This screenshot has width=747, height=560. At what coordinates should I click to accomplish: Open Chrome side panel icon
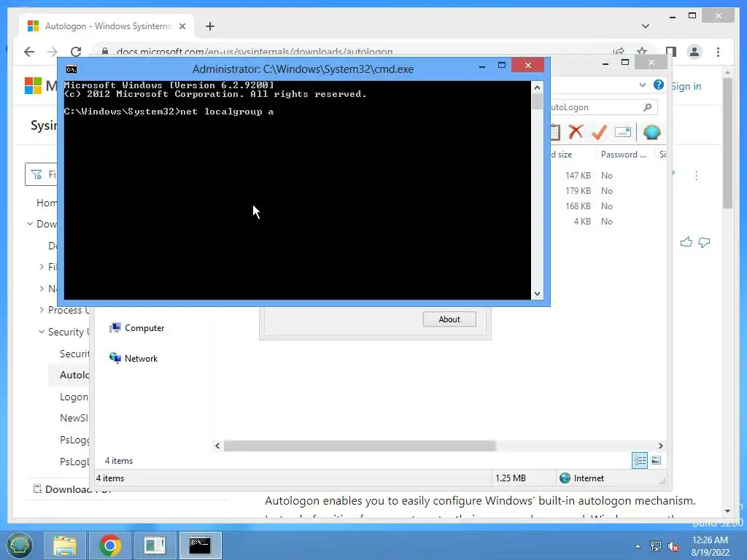[671, 52]
